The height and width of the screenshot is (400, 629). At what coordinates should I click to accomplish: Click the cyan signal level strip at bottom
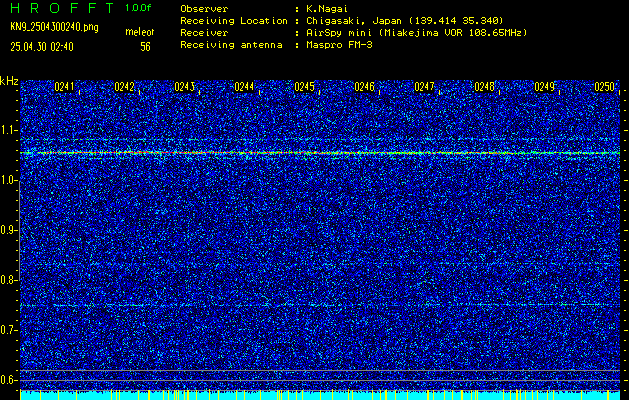coord(320,395)
